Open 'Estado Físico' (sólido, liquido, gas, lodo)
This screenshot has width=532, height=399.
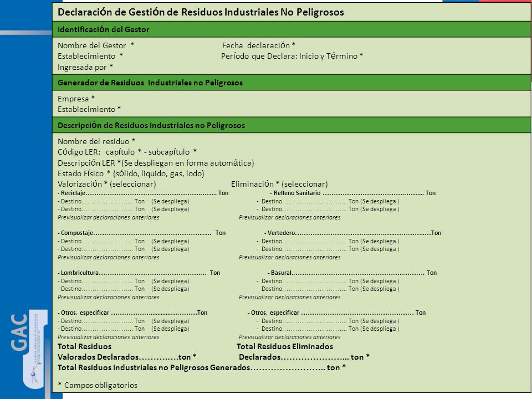(x=131, y=173)
